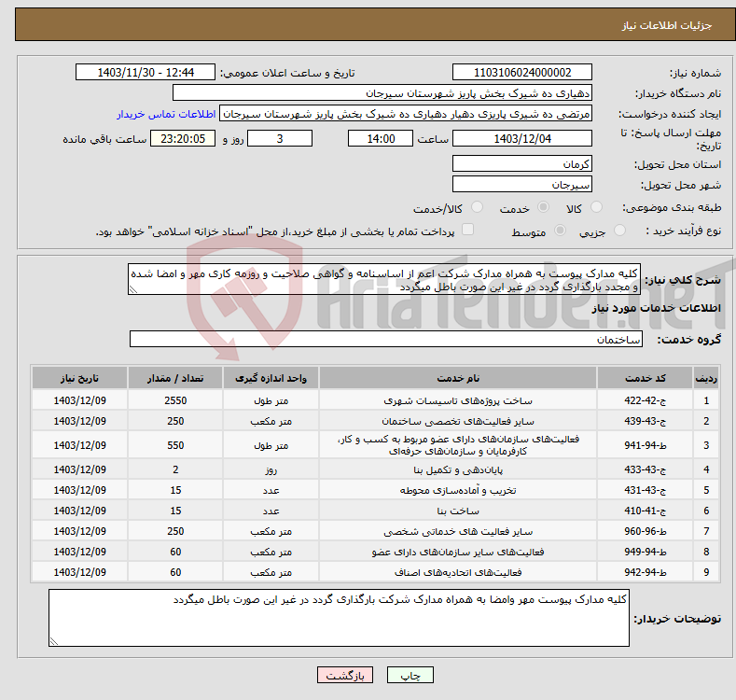Click سایر فعالیت های خدماتی شخصی cell

click(458, 531)
